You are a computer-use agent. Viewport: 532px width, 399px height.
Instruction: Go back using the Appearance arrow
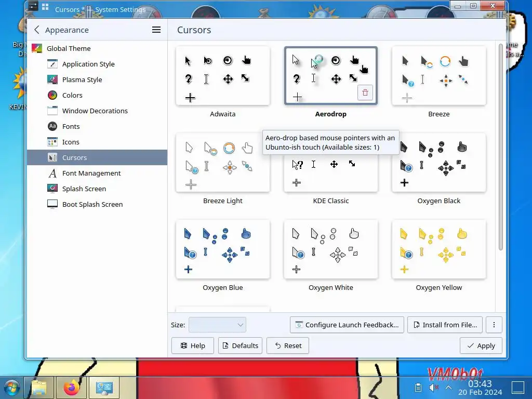point(37,30)
